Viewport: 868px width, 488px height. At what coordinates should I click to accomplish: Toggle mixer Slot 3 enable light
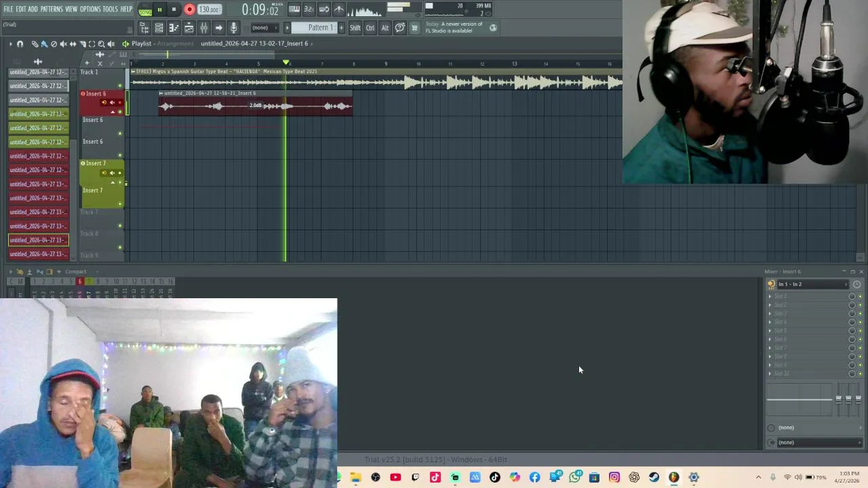pos(860,314)
